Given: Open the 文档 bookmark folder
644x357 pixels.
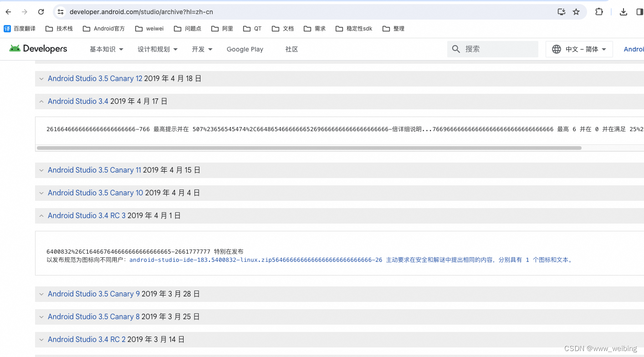Looking at the screenshot, I should tap(283, 29).
